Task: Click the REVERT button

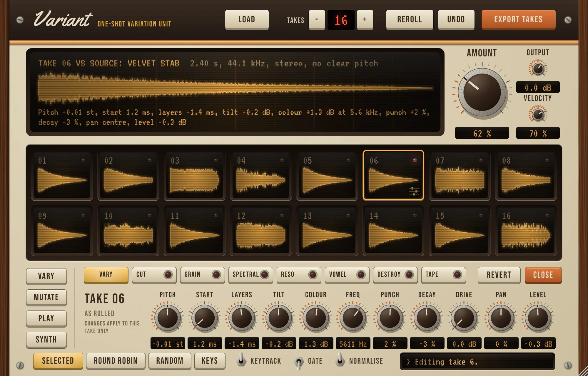Action: point(499,275)
